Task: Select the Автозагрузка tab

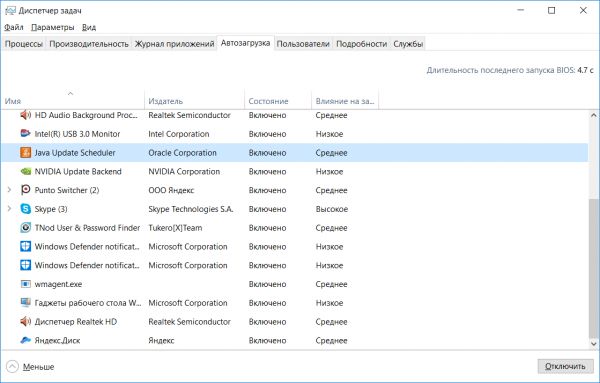Action: [x=245, y=43]
